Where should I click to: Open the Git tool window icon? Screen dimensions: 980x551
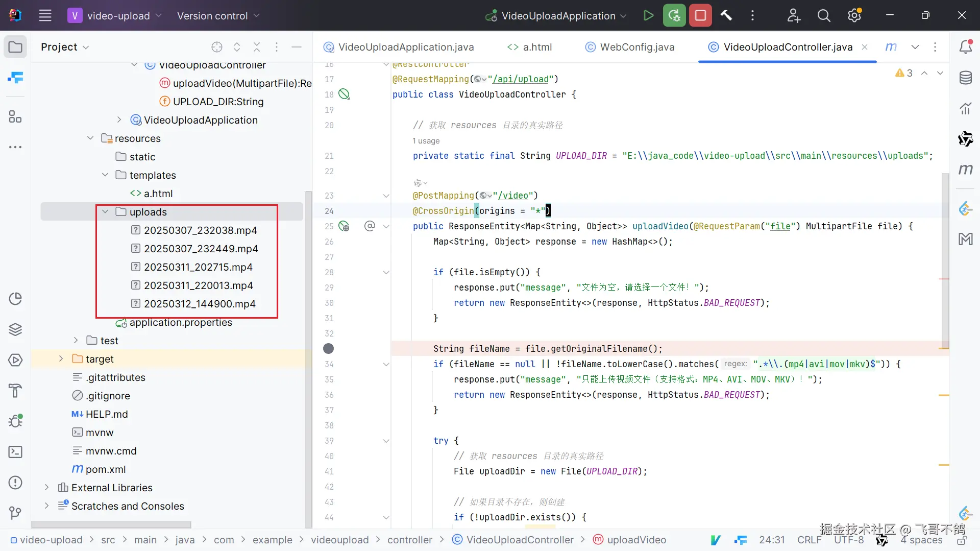[x=15, y=513]
